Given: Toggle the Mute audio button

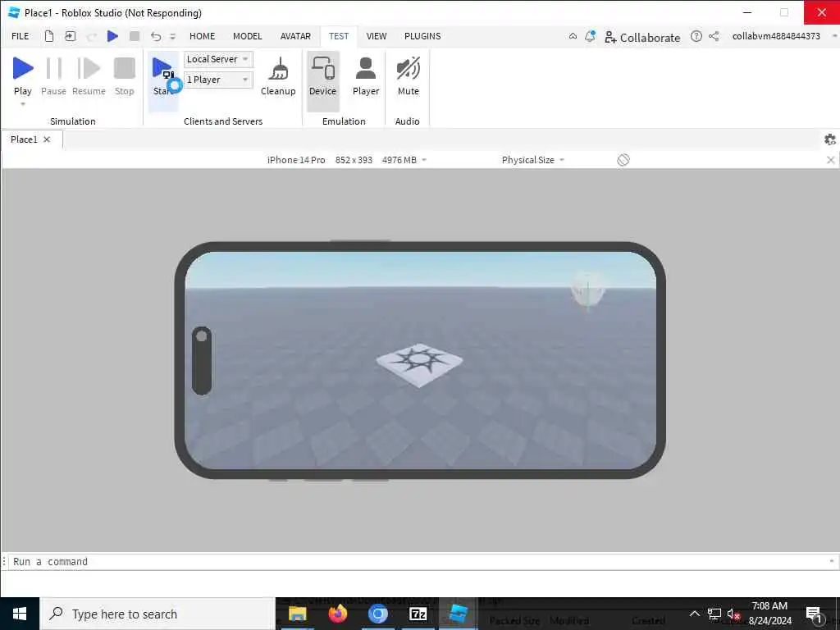Looking at the screenshot, I should pyautogui.click(x=409, y=76).
